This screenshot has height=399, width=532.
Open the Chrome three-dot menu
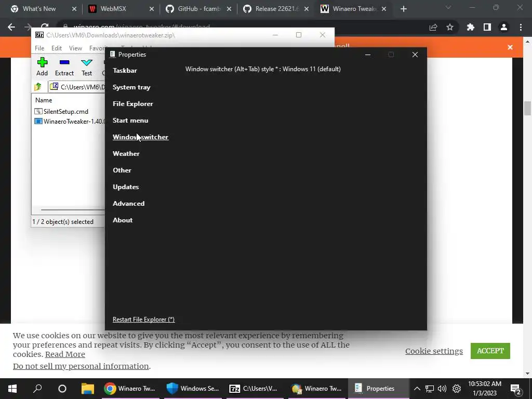pyautogui.click(x=521, y=27)
